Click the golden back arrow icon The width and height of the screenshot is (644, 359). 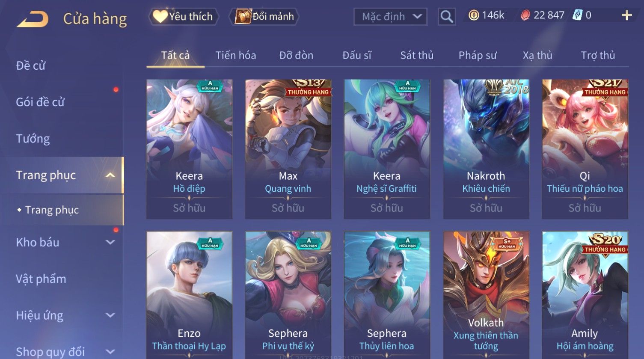point(33,19)
